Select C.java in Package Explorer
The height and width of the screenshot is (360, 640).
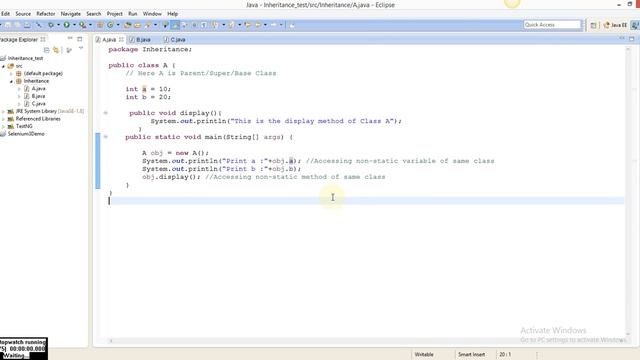pos(38,104)
